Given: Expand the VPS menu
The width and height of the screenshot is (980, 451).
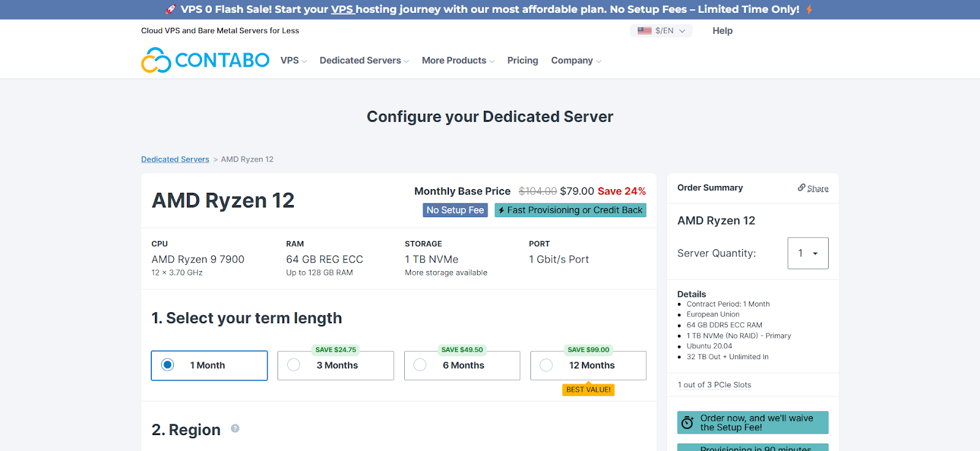Looking at the screenshot, I should (293, 61).
